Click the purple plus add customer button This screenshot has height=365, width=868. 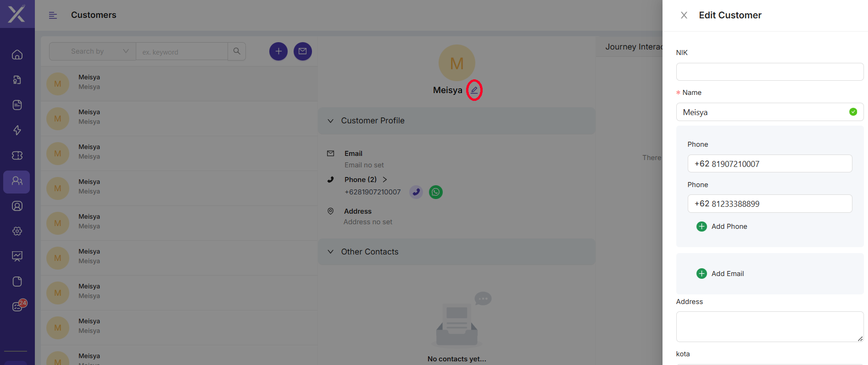click(278, 51)
